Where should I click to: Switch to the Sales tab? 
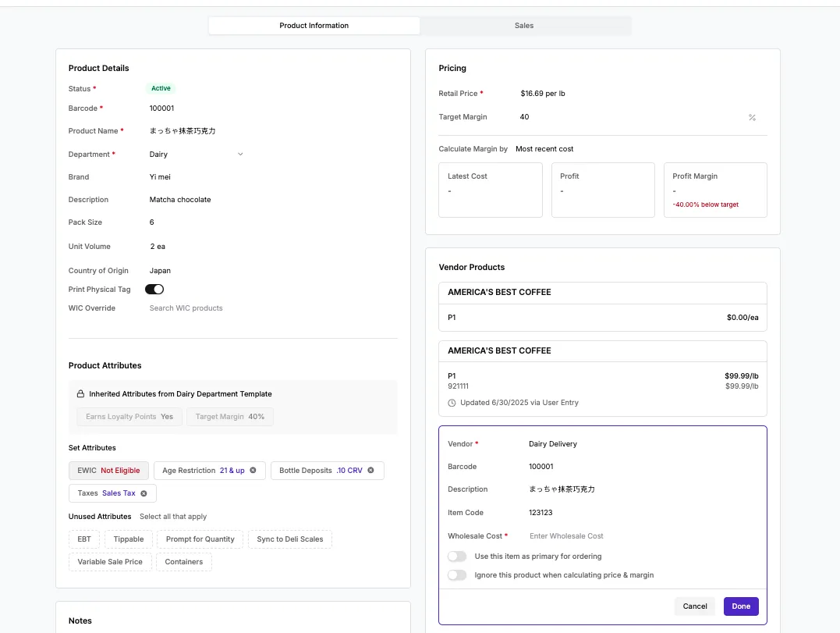pyautogui.click(x=524, y=26)
